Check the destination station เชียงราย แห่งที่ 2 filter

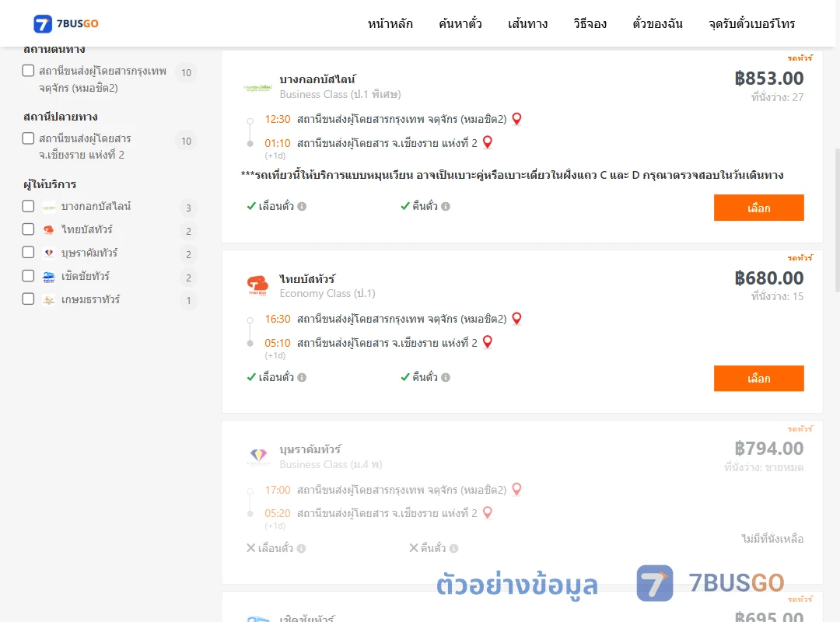29,138
